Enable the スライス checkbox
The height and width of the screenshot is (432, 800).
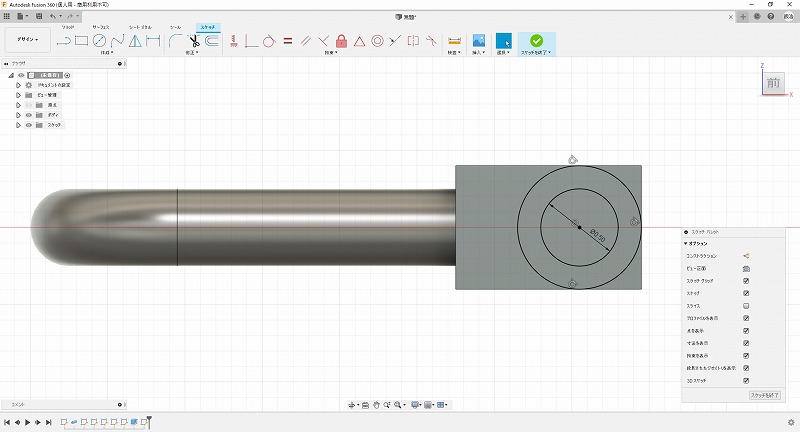pyautogui.click(x=746, y=305)
